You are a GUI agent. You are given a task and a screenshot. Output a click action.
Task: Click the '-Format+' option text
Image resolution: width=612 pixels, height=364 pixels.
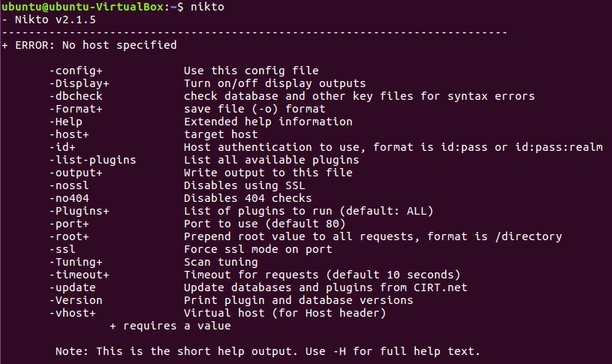pos(76,109)
